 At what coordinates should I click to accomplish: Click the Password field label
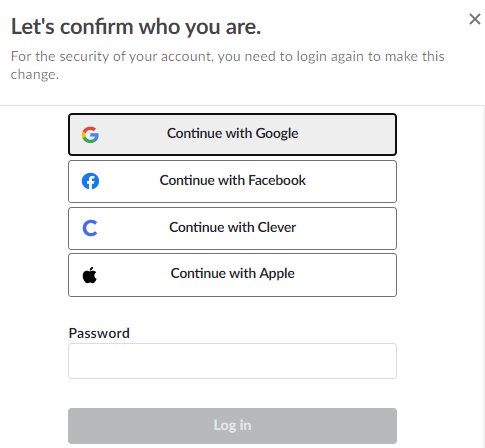tap(99, 333)
